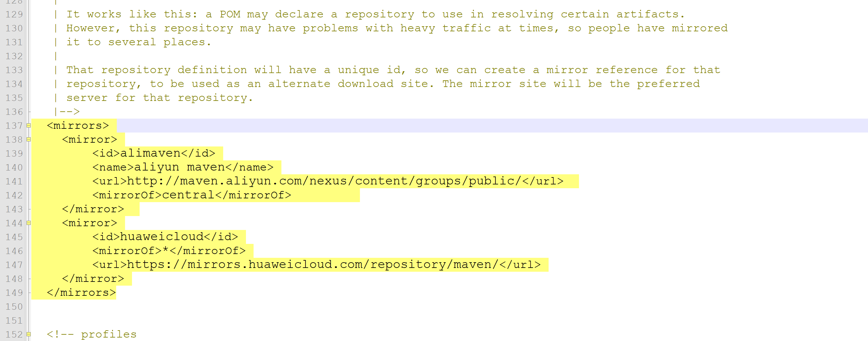Click the <name>aliyun maven</name> element
Image resolution: width=868 pixels, height=341 pixels.
pyautogui.click(x=182, y=167)
